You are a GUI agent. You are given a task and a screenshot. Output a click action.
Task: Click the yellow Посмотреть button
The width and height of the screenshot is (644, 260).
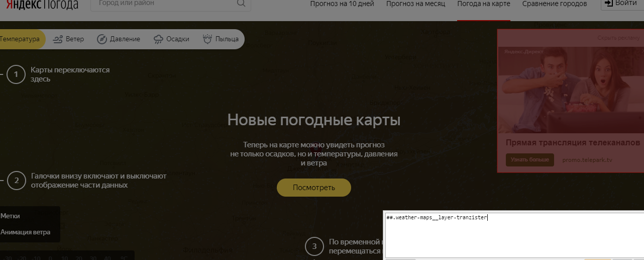click(x=314, y=188)
